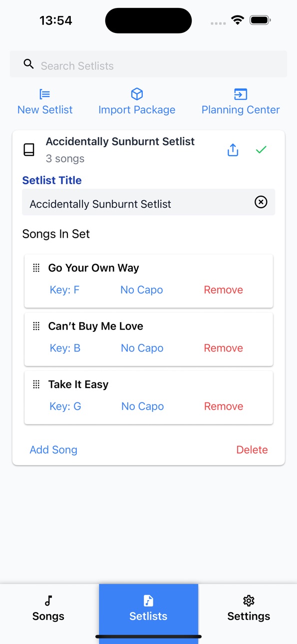
Task: Tap the drag handle for Can't Buy Me Love
Action: [x=36, y=326]
